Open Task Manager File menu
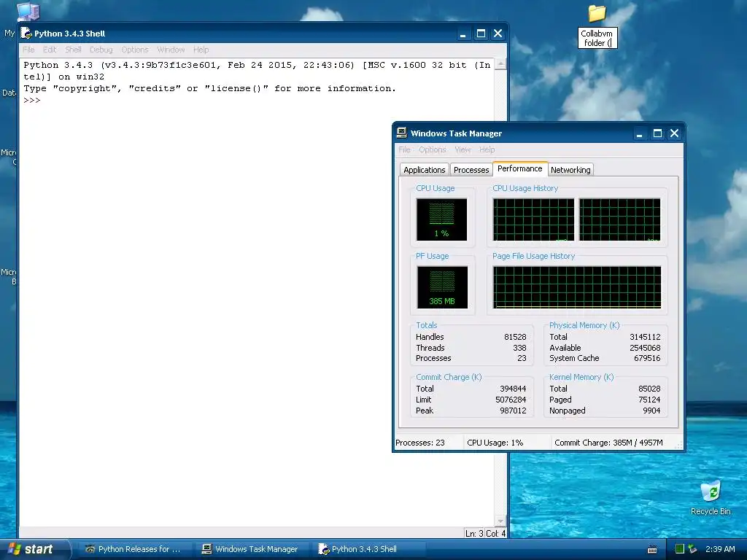This screenshot has width=747, height=560. (404, 149)
